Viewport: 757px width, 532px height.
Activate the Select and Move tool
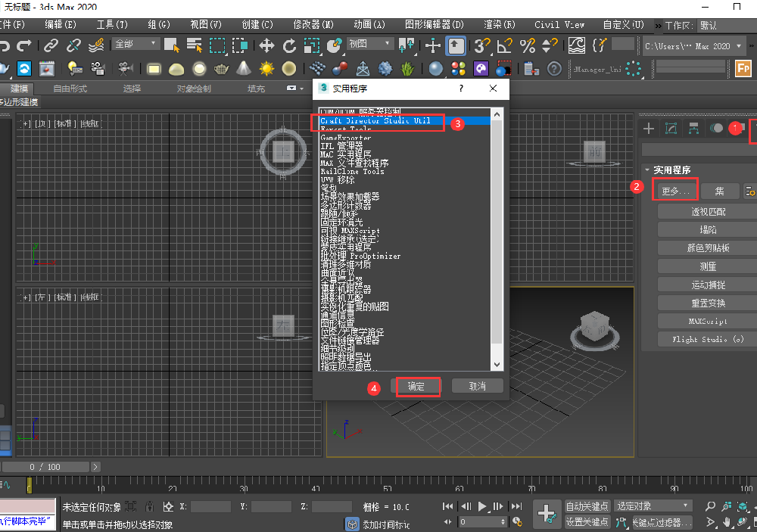266,46
